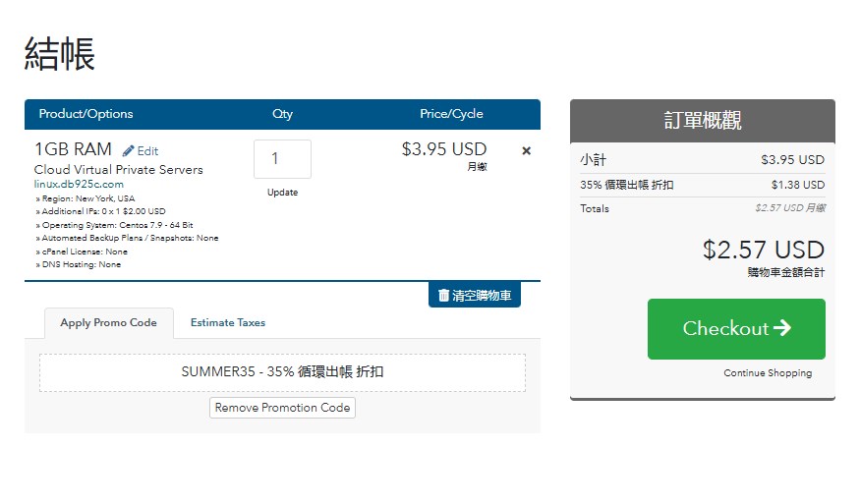
Task: Remove the item with the × icon
Action: click(526, 151)
